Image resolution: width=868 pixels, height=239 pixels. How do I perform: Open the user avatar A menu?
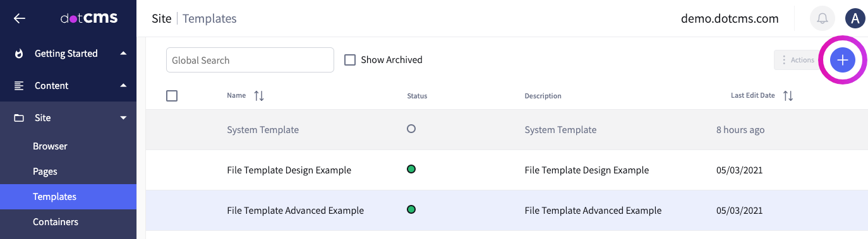pyautogui.click(x=855, y=19)
